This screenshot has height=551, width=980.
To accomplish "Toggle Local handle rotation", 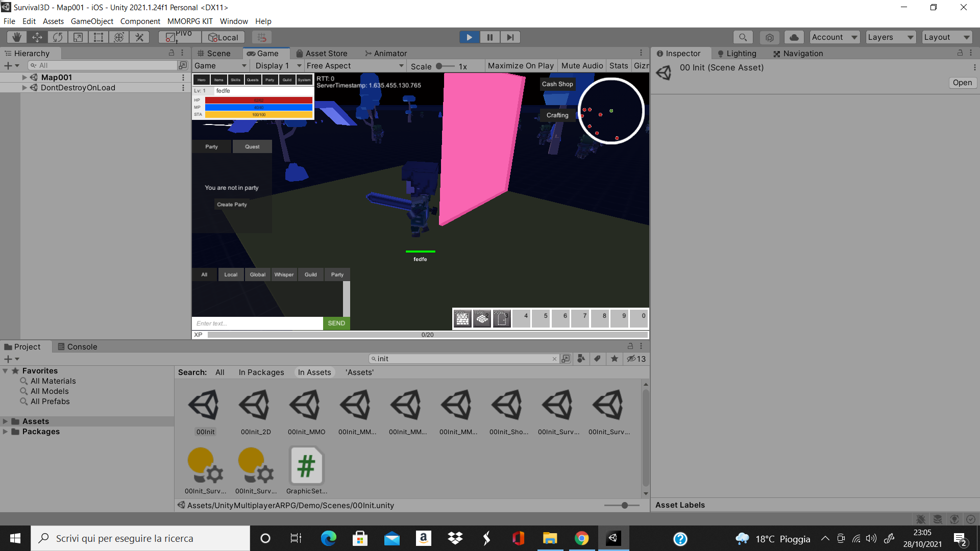I will (223, 37).
